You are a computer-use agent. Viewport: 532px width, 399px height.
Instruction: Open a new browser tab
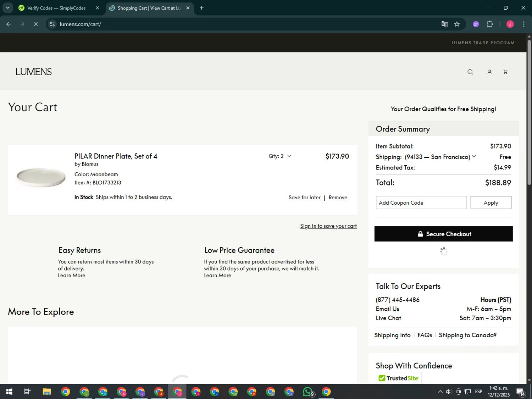(201, 8)
